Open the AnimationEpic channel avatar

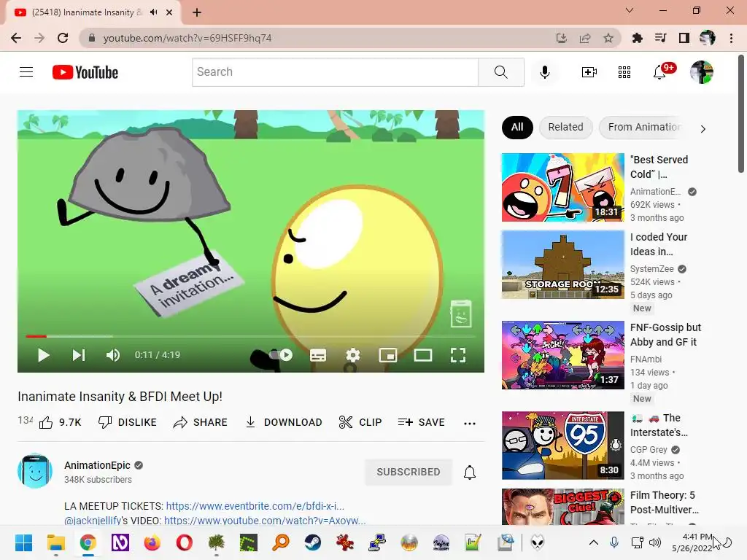35,471
